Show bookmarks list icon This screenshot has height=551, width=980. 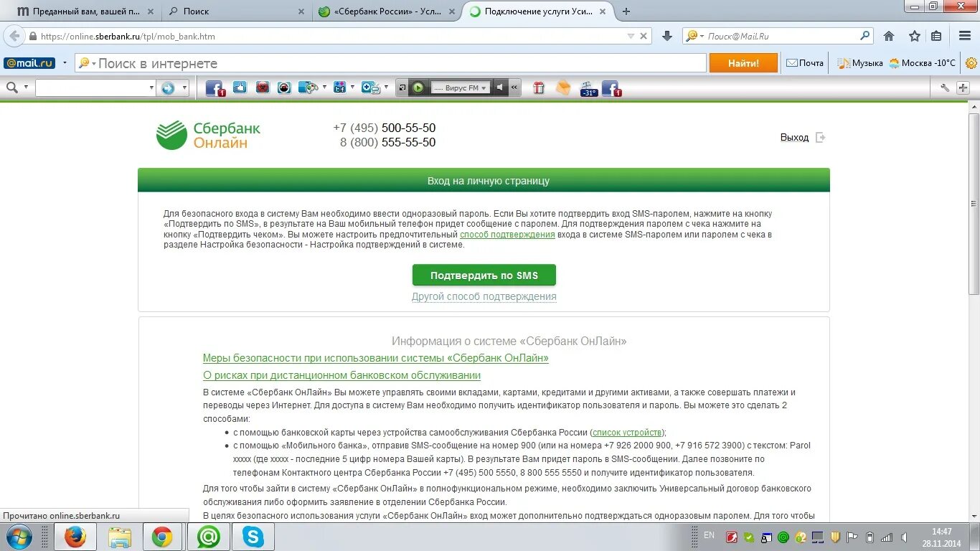(936, 36)
